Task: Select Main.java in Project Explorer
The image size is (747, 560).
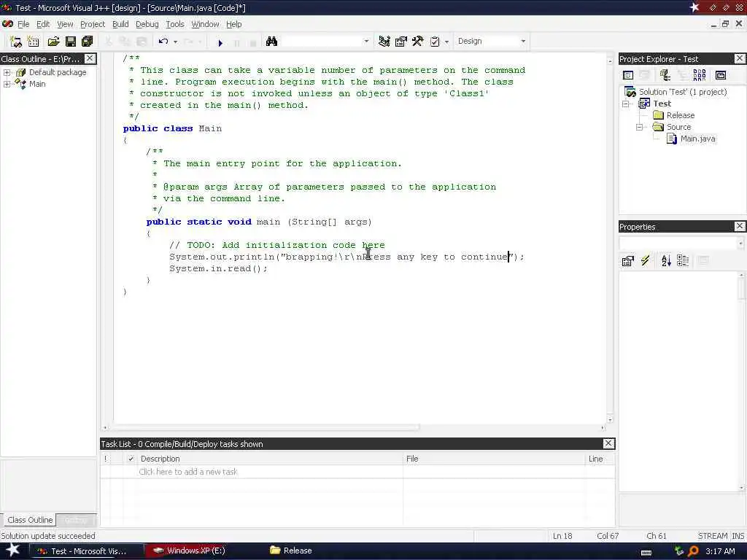Action: (697, 139)
